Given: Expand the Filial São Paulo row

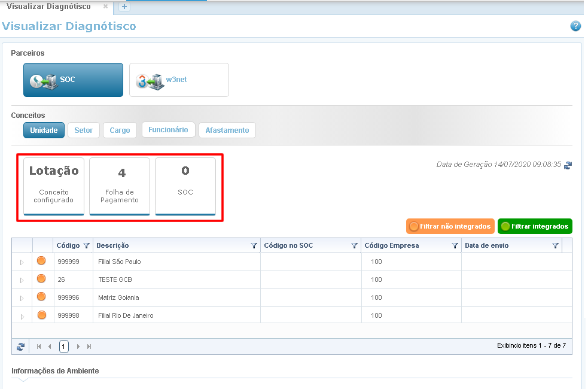Looking at the screenshot, I should (x=22, y=262).
